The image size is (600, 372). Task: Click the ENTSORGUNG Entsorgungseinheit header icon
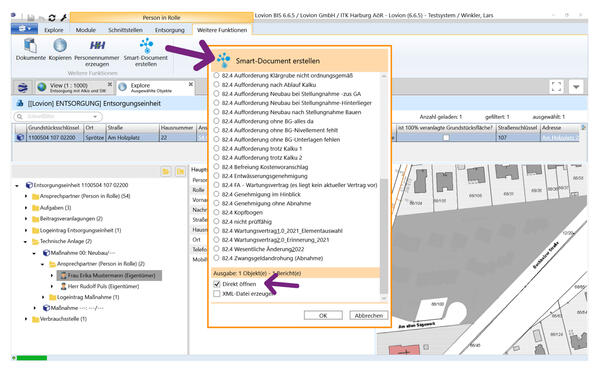click(x=20, y=104)
